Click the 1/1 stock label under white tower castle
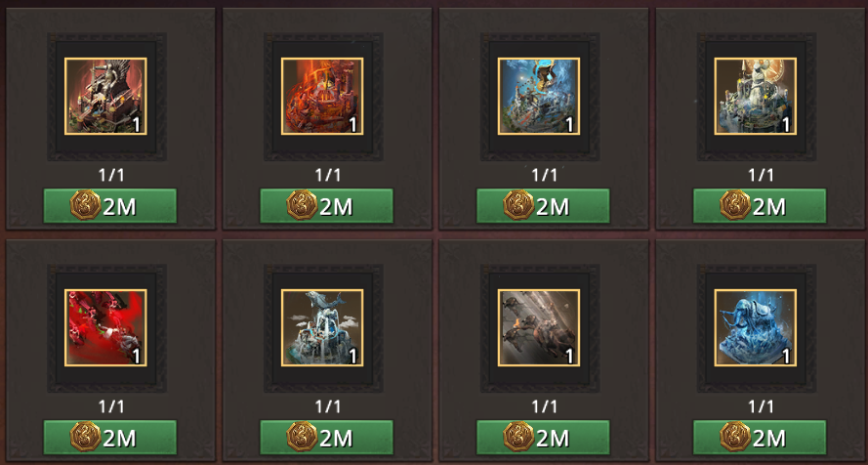 (761, 176)
